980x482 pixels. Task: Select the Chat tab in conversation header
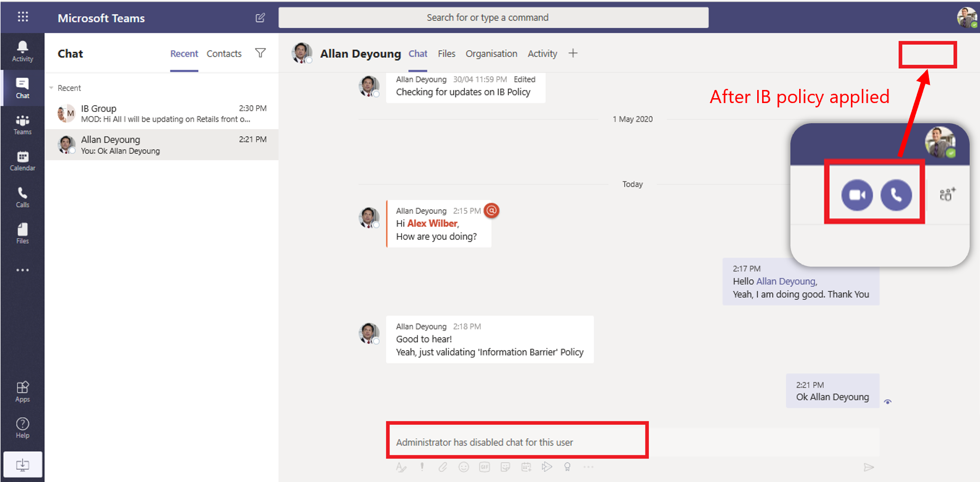click(418, 53)
